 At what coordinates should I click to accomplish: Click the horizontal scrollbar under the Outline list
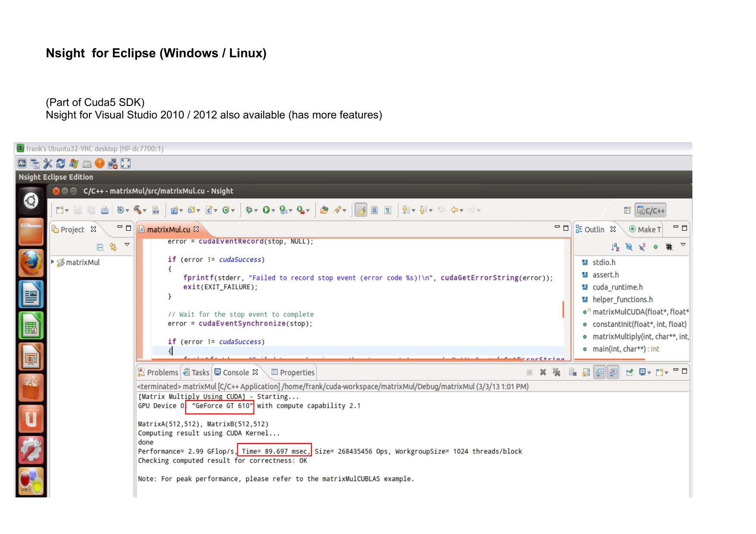(x=610, y=359)
